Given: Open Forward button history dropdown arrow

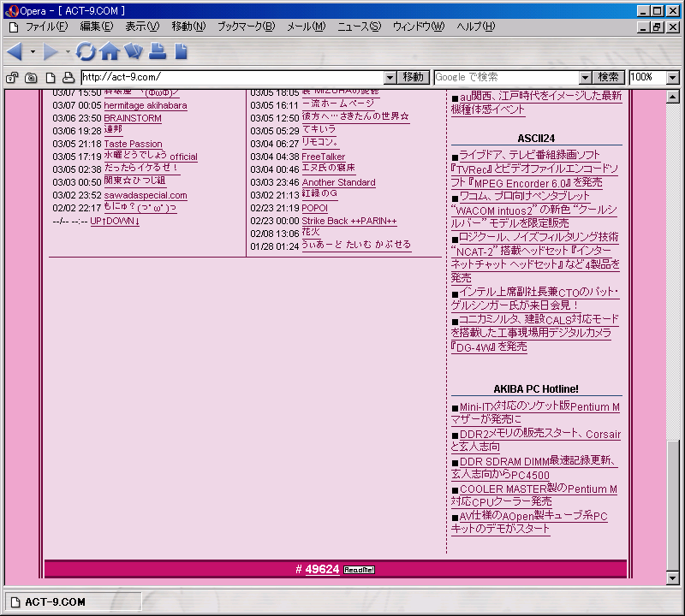Looking at the screenshot, I should (68, 51).
